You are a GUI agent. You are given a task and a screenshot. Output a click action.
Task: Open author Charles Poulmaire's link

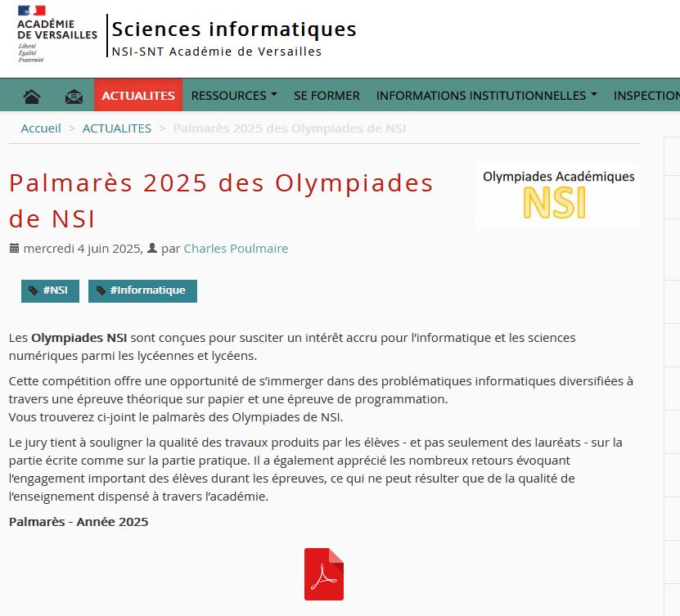coord(236,249)
